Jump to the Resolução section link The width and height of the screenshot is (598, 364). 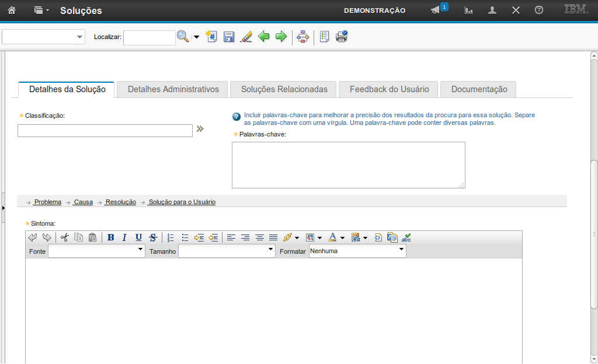point(120,202)
